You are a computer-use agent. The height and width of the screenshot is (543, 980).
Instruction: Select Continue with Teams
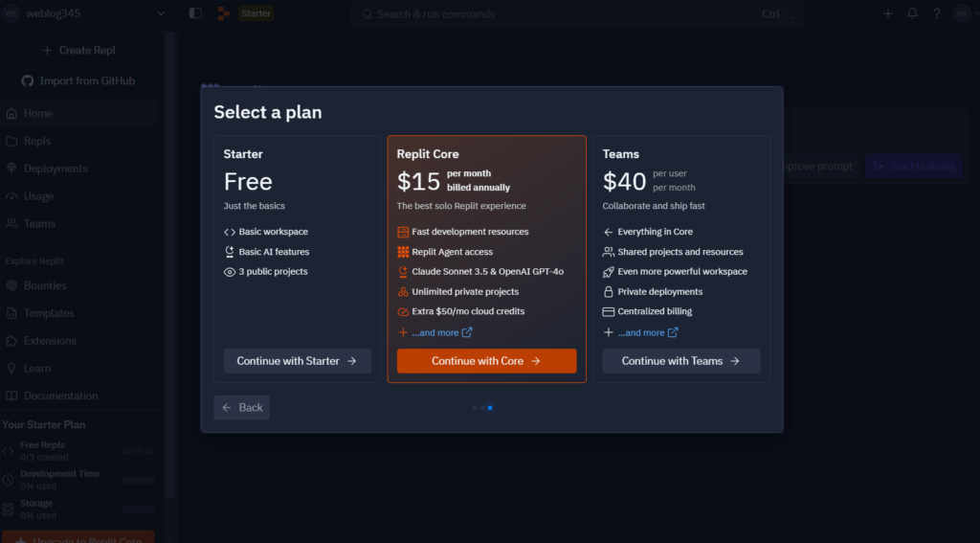[680, 361]
